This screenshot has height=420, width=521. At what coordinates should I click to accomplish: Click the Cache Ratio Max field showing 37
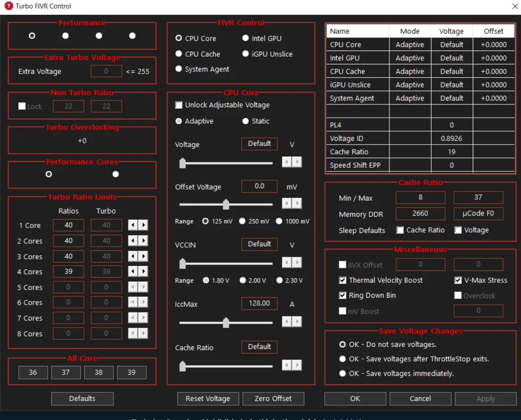point(479,197)
